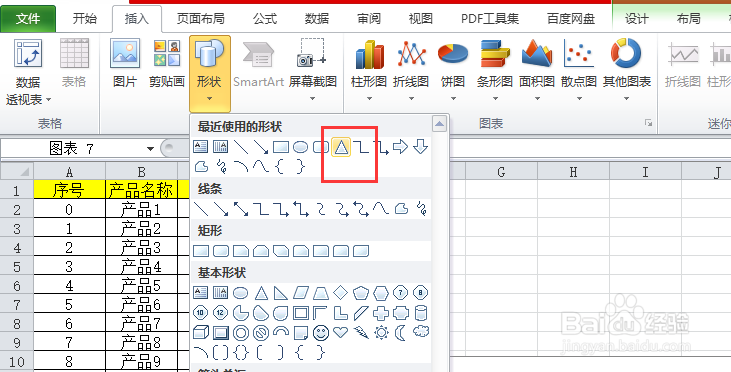Pick the can cylinder shape
The height and width of the screenshot is (372, 731).
click(x=421, y=313)
